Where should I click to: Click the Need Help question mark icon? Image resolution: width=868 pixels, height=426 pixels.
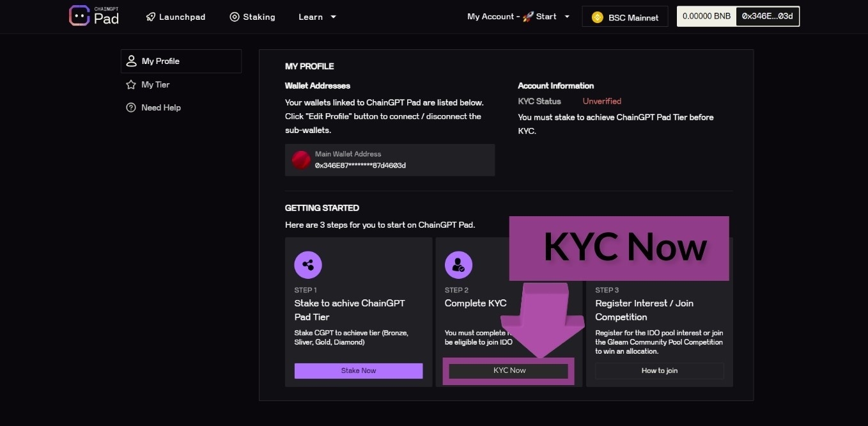(x=131, y=107)
